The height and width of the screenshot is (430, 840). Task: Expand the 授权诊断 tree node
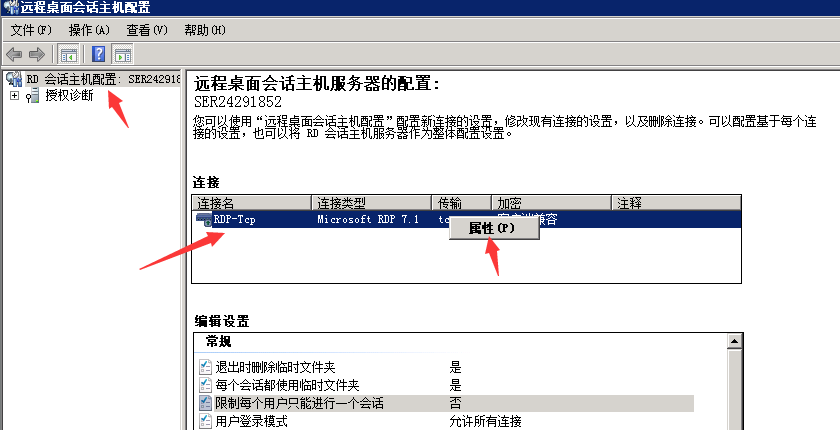point(14,96)
